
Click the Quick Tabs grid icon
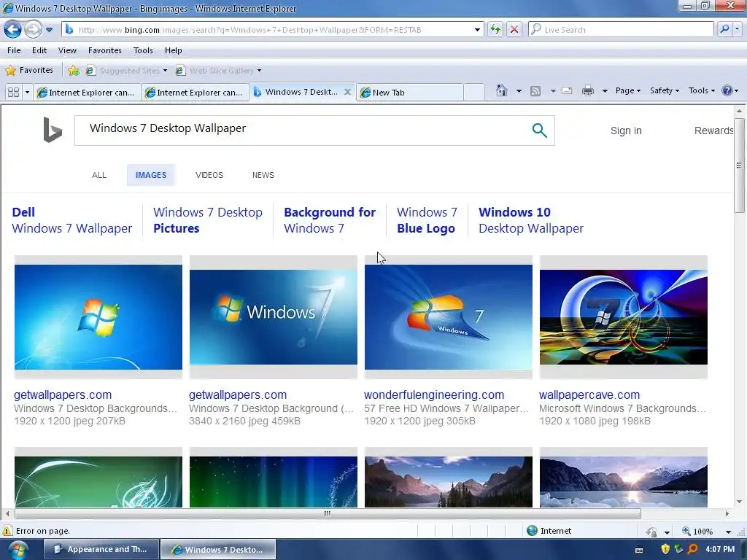coord(13,92)
